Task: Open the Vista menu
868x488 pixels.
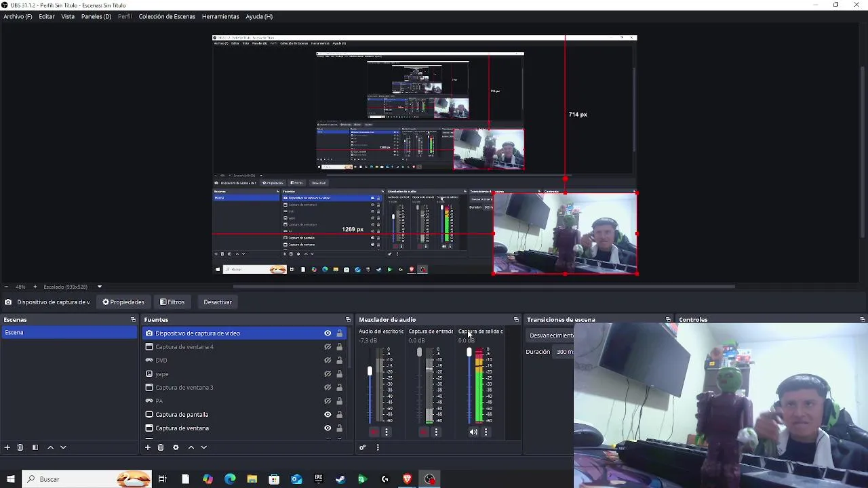Action: [x=68, y=16]
